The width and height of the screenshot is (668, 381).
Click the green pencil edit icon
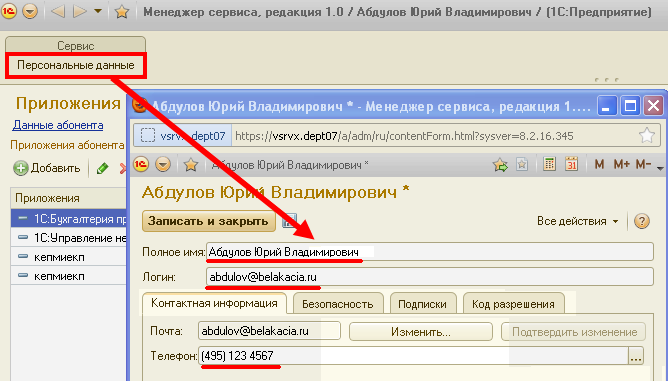(102, 168)
